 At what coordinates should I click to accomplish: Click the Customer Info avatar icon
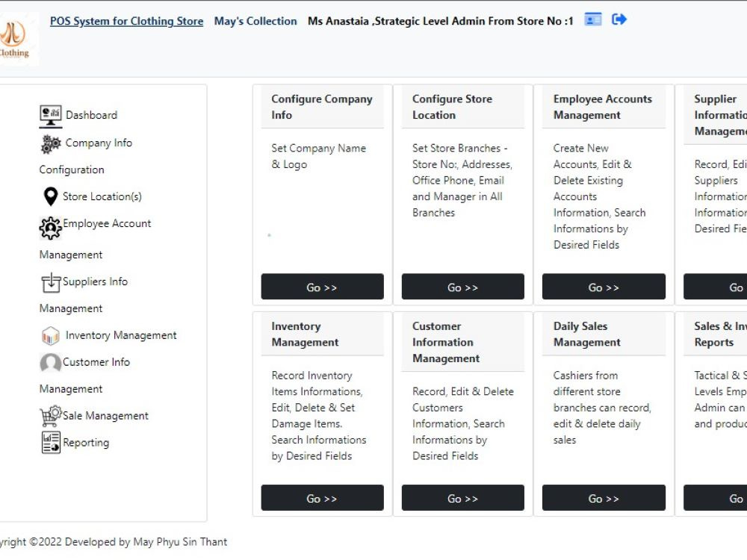[51, 363]
